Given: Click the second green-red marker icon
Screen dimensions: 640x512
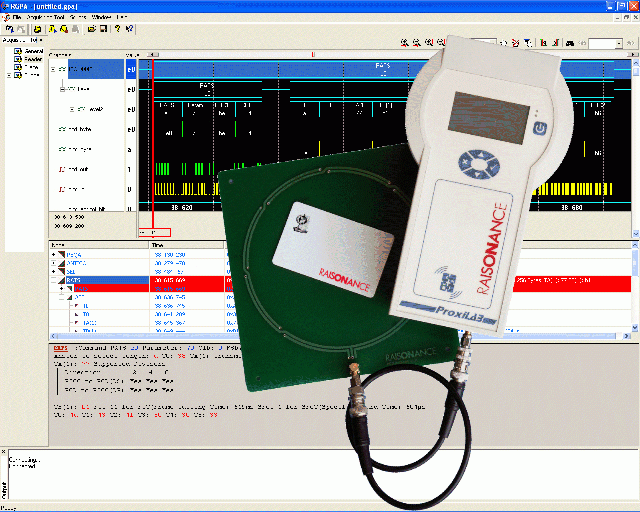Looking at the screenshot, I should point(556,43).
